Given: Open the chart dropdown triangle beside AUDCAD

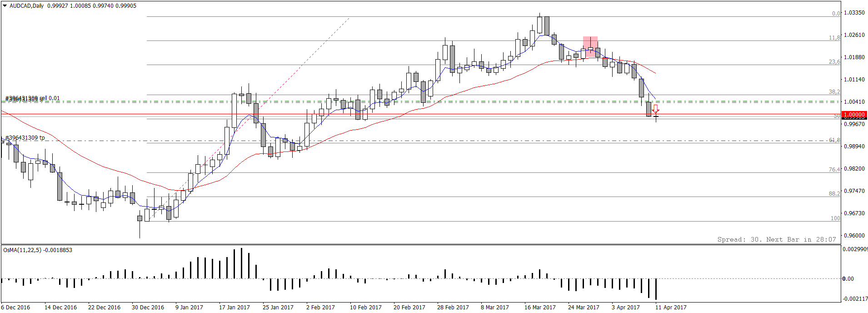Looking at the screenshot, I should 5,6.
